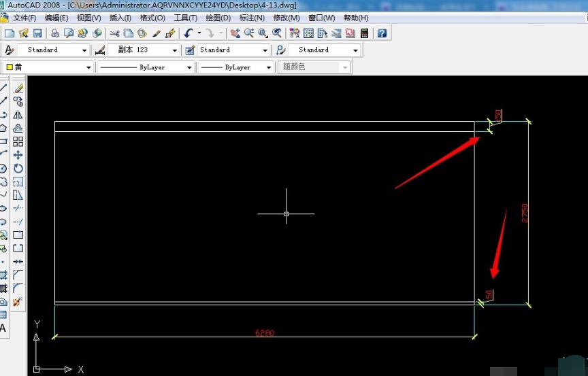The height and width of the screenshot is (376, 588).
Task: Open the 工具(T) menu
Action: 186,18
